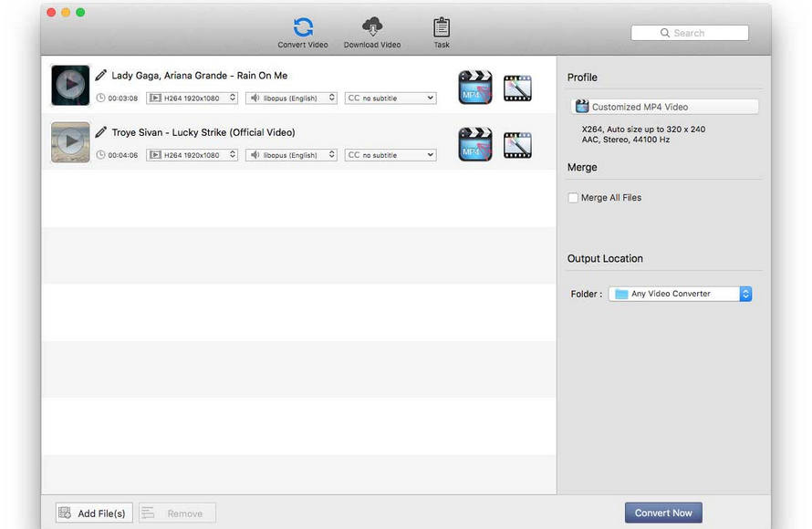
Task: Change the output Folder selection
Action: point(679,293)
